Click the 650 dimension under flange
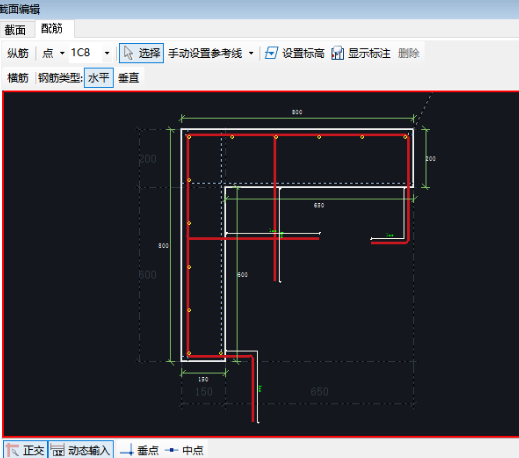Image resolution: width=519 pixels, height=458 pixels. click(x=319, y=205)
